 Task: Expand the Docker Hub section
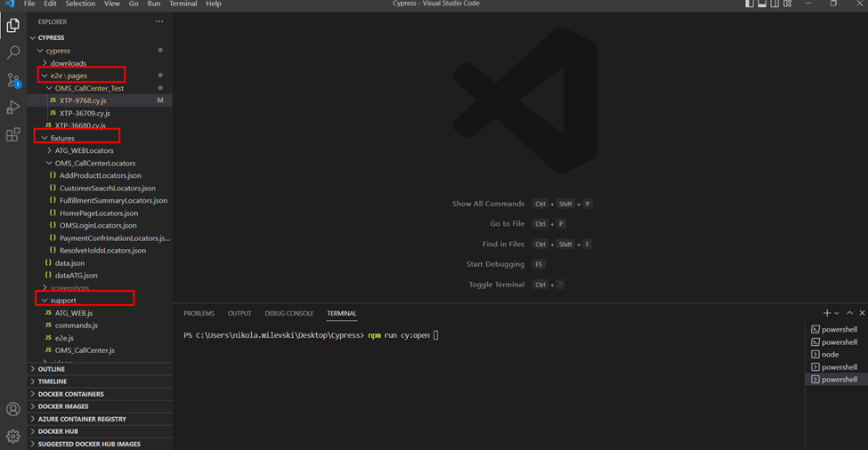pos(100,431)
